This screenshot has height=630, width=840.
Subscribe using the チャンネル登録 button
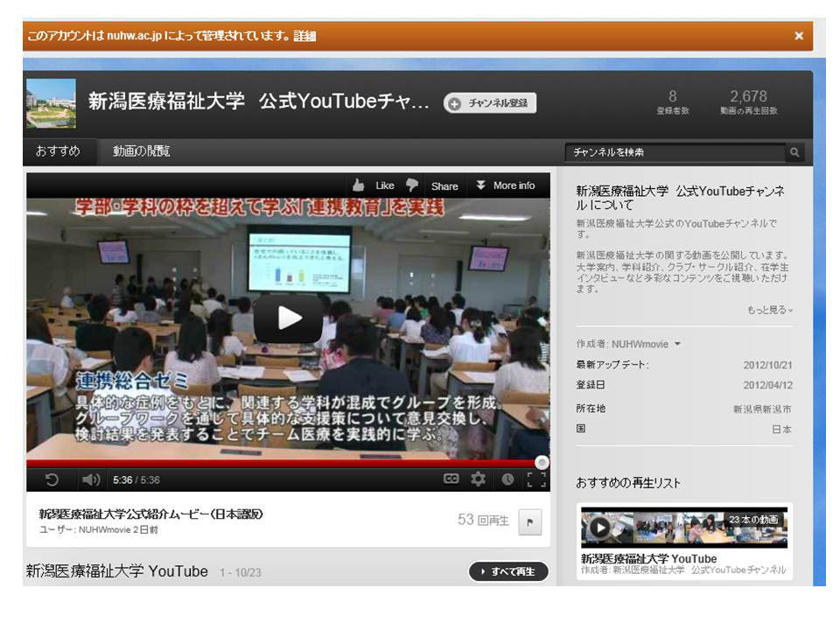(x=490, y=103)
